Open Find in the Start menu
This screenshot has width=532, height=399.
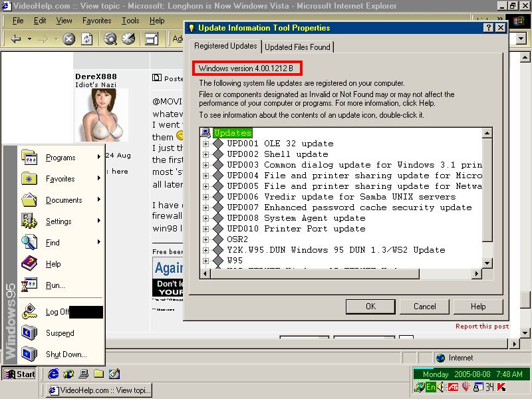61,243
